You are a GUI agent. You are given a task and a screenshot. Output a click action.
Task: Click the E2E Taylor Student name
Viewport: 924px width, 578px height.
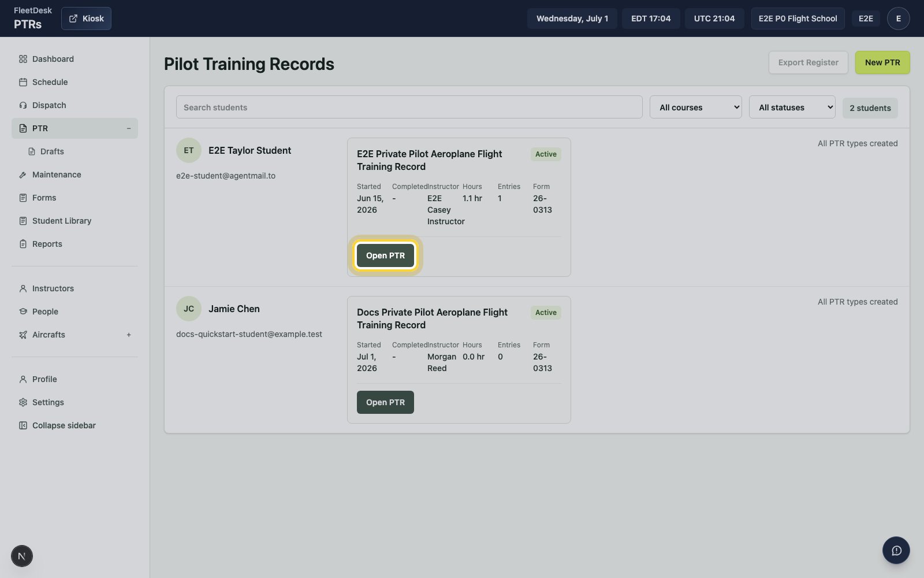coord(249,150)
